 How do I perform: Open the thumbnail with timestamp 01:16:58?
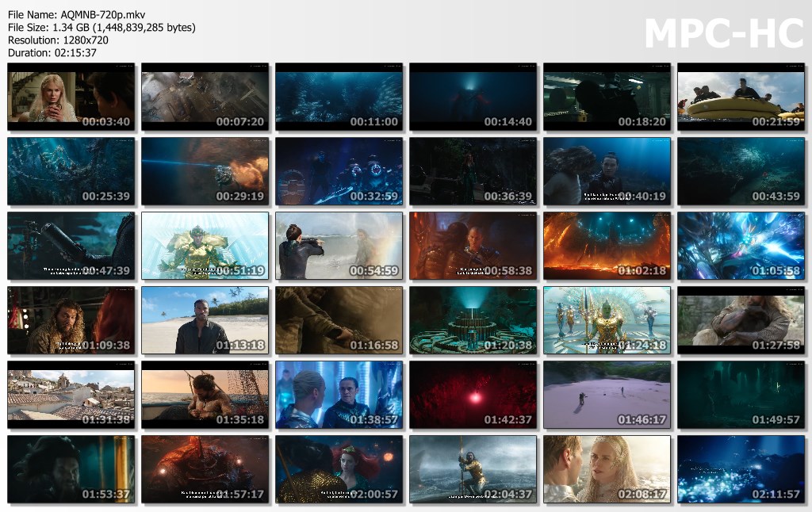(339, 320)
